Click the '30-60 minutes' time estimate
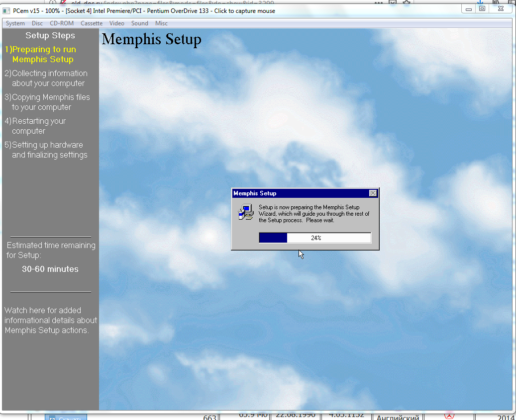The image size is (516, 420). click(50, 269)
